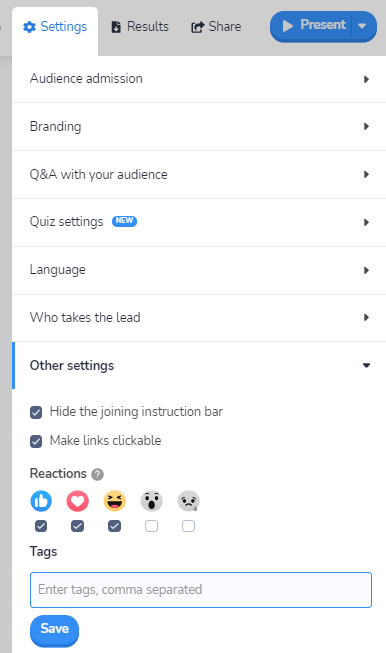Click the red heart reaction emoji
Viewport: 386px width, 653px height.
(x=78, y=501)
